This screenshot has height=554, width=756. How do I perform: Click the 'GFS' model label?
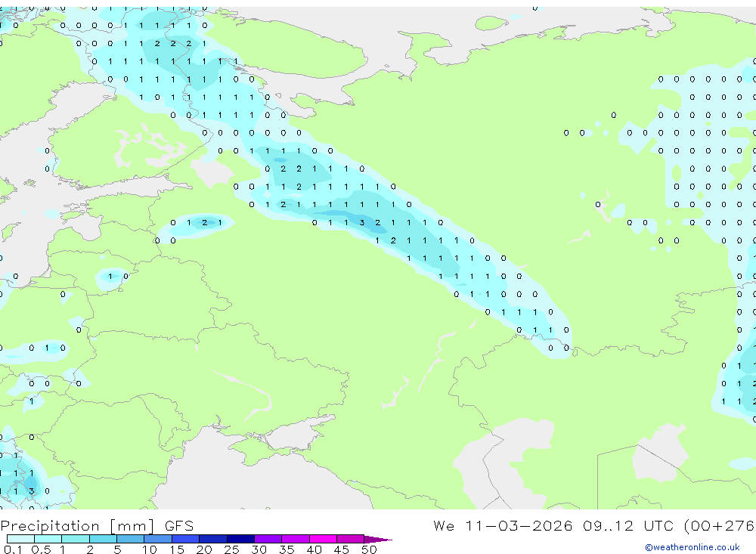coord(179,525)
